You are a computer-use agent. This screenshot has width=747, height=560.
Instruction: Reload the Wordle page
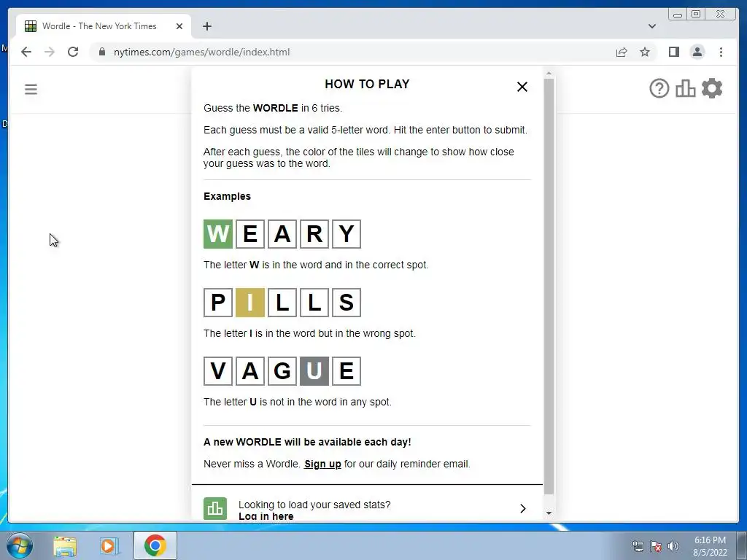[73, 52]
